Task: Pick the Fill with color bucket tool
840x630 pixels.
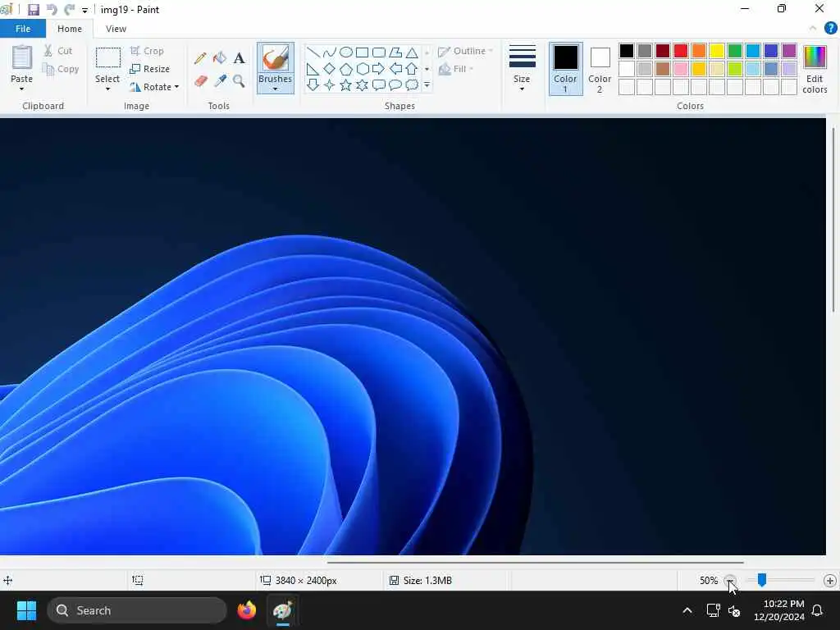Action: tap(220, 58)
